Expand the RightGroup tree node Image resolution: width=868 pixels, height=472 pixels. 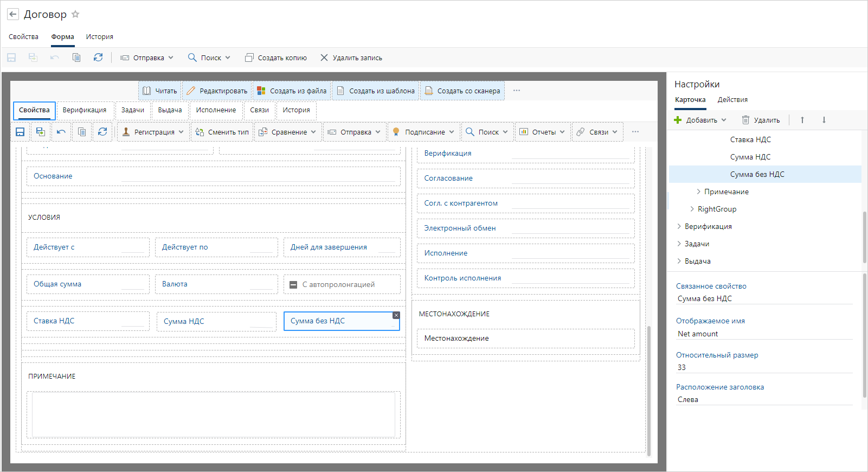692,209
